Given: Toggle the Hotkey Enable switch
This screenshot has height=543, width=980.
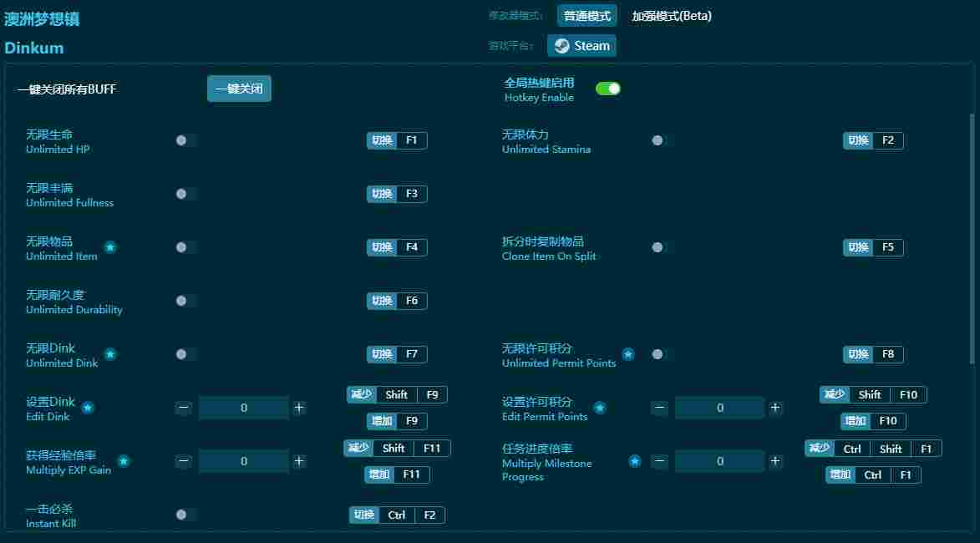Looking at the screenshot, I should click(608, 89).
